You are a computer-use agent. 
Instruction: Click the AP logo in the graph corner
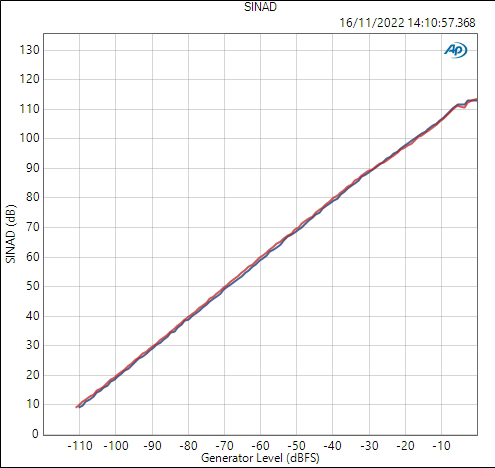(x=456, y=51)
